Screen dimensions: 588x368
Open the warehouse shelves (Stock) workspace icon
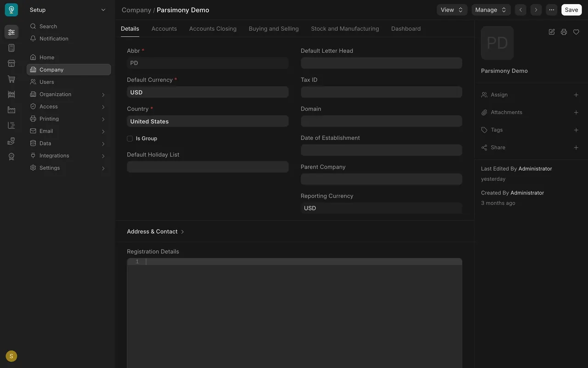(x=11, y=94)
